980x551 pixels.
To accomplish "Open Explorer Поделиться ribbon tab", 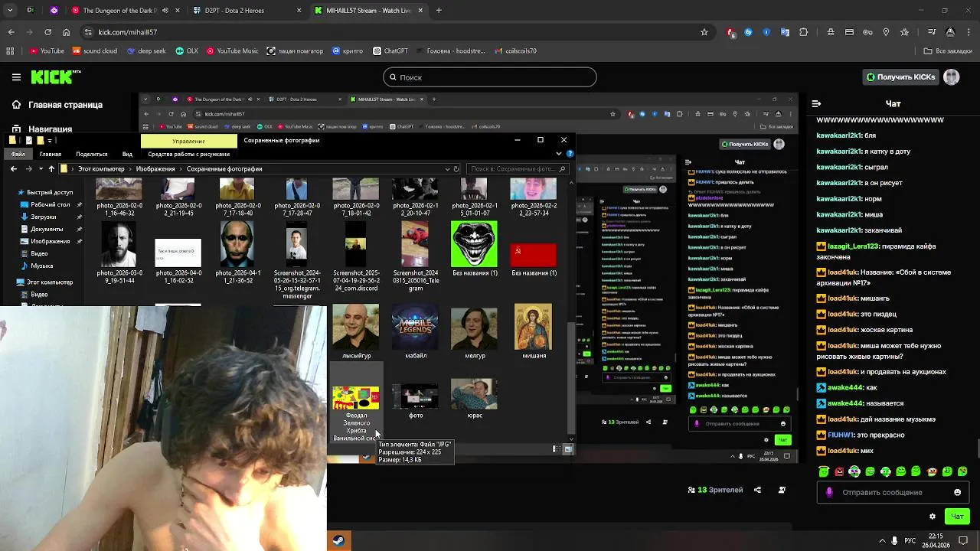I will tap(92, 154).
